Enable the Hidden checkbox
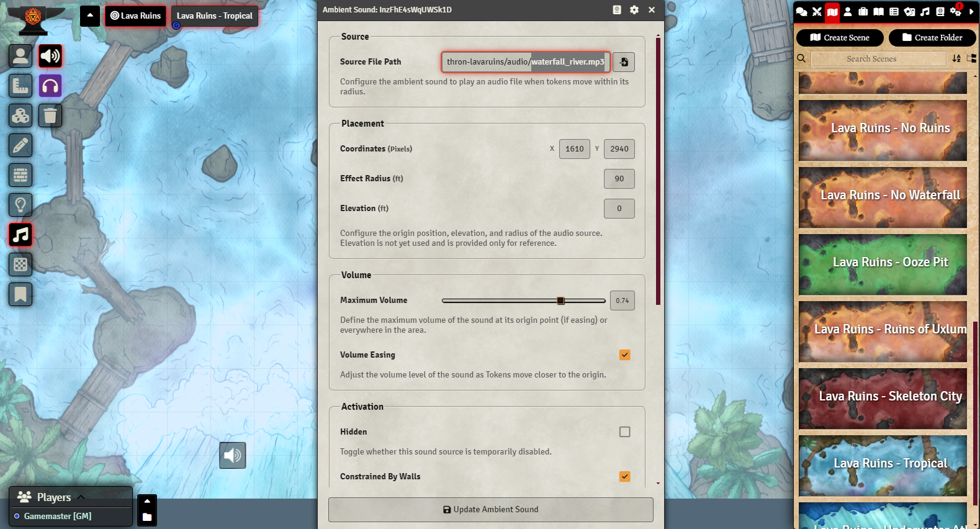The width and height of the screenshot is (980, 529). [x=625, y=432]
